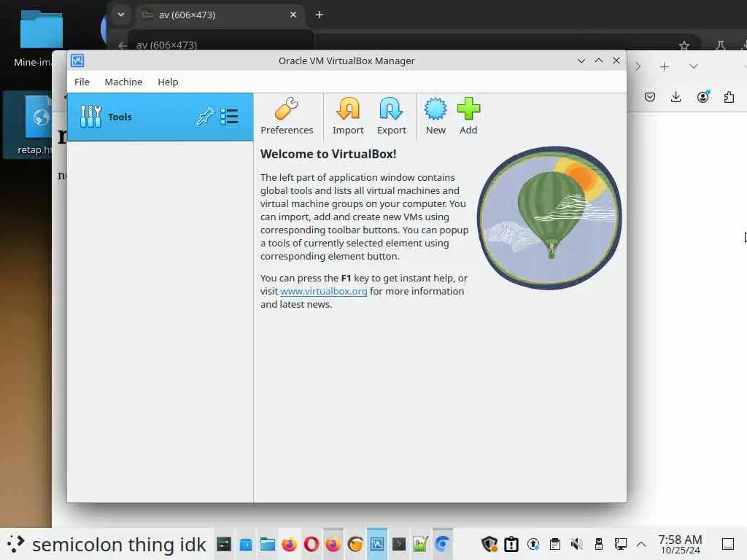The image size is (747, 560).
Task: Pin the Tools pane with the pushpin icon
Action: [x=205, y=117]
